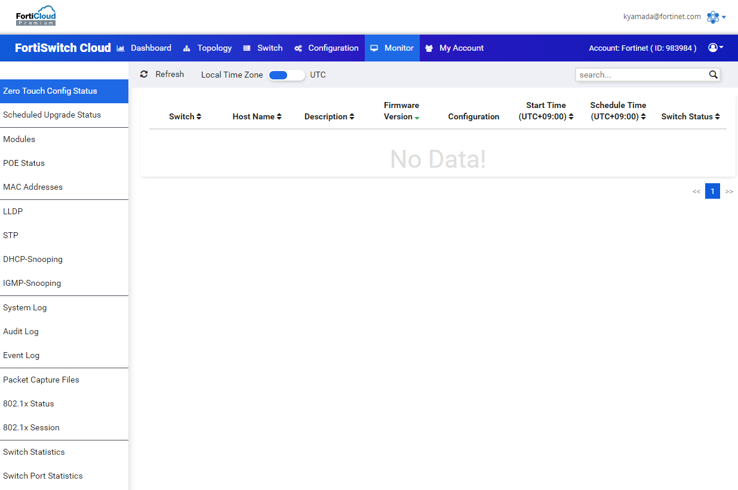The height and width of the screenshot is (490, 738).
Task: Select page 1 in pagination
Action: point(712,191)
